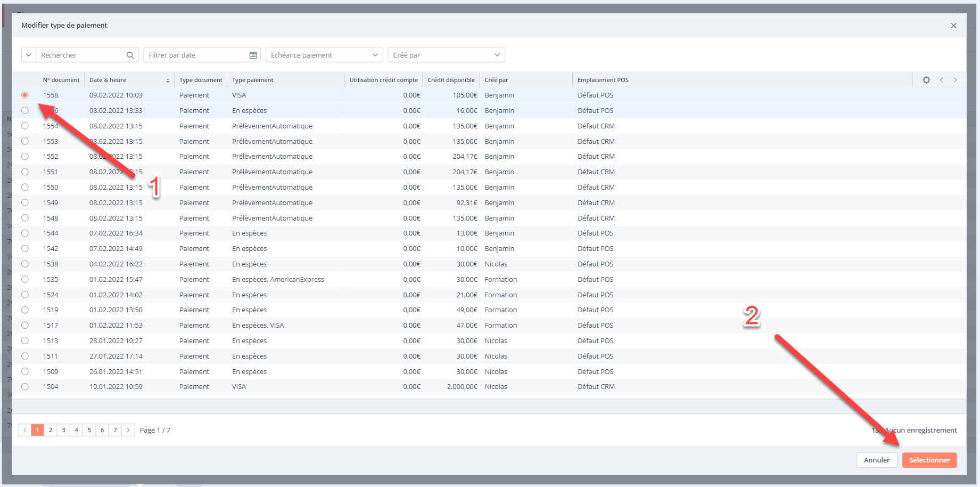Go to next page arrow in pagination
Viewport: 980px width, 487px height.
pos(128,430)
